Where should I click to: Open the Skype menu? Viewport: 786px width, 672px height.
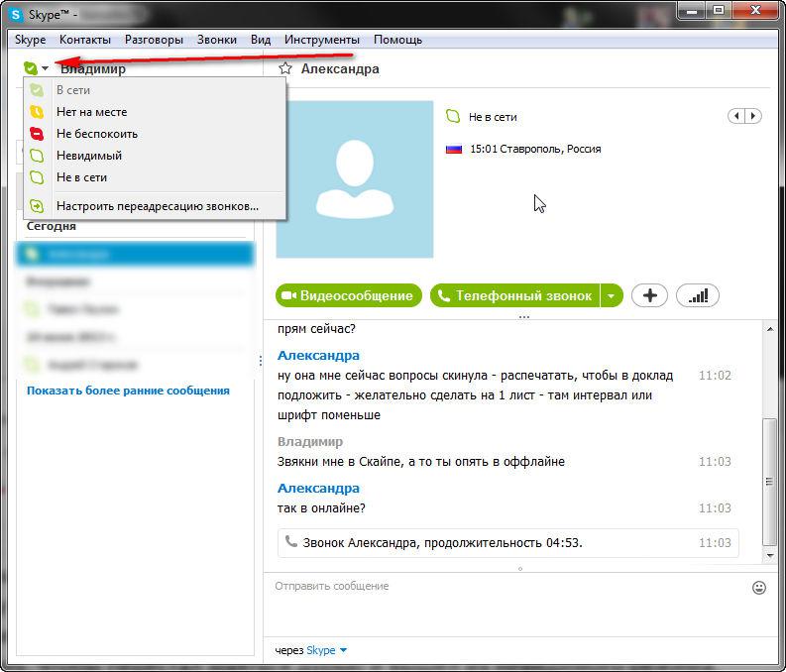coord(30,40)
